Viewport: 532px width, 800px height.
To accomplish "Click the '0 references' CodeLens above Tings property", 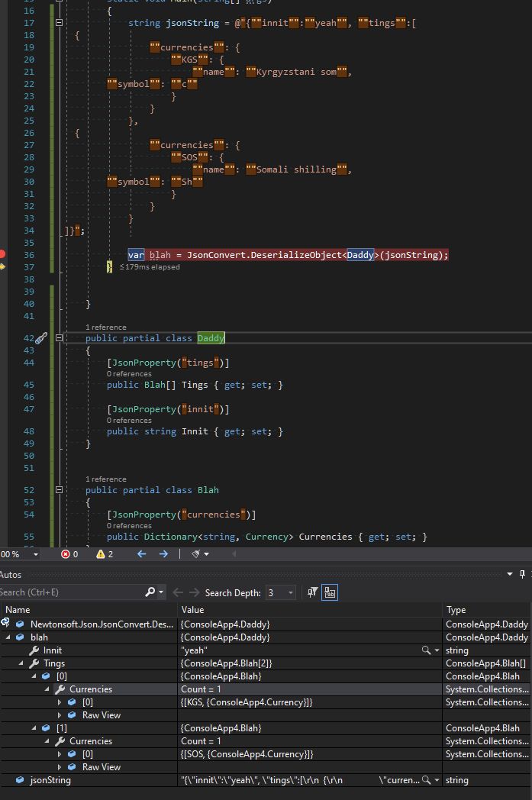I will click(129, 373).
